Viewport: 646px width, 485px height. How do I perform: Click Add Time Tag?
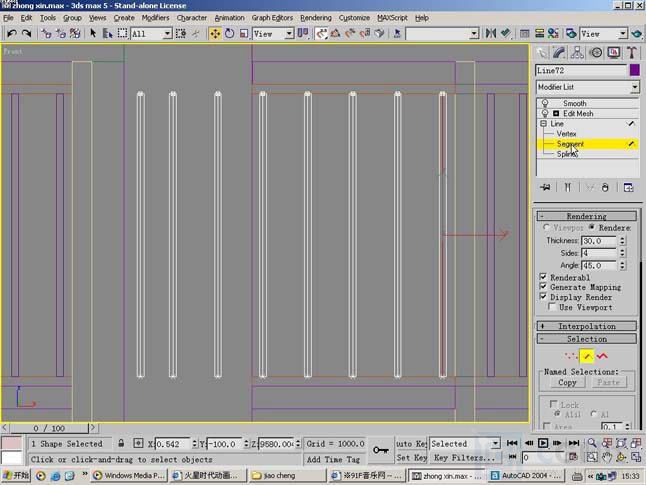(x=333, y=459)
